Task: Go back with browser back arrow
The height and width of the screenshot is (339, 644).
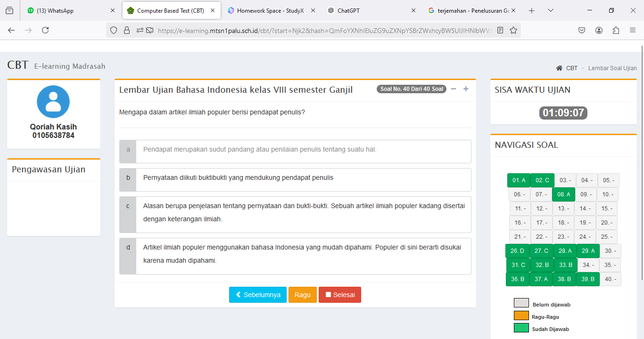Action: click(x=11, y=30)
